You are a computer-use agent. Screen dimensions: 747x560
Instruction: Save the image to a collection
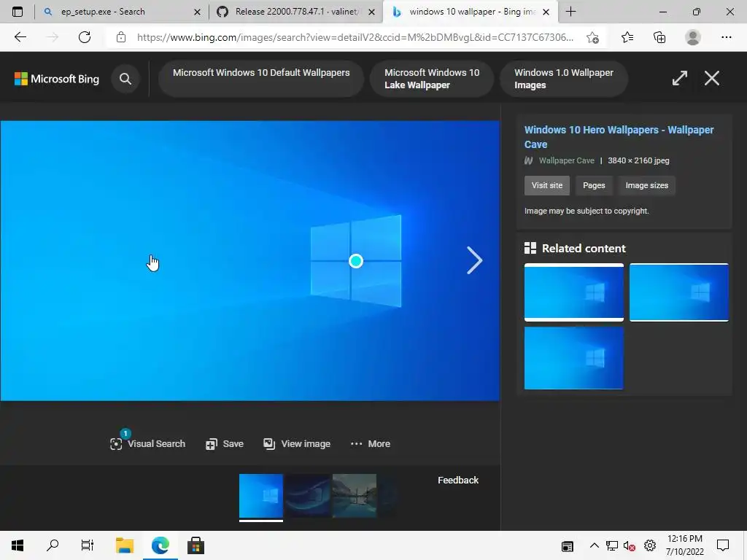225,444
